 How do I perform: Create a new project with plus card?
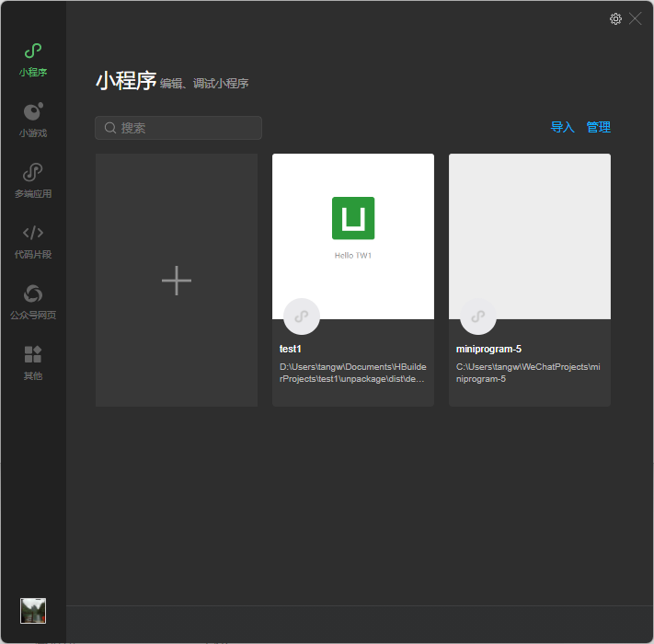pyautogui.click(x=177, y=281)
